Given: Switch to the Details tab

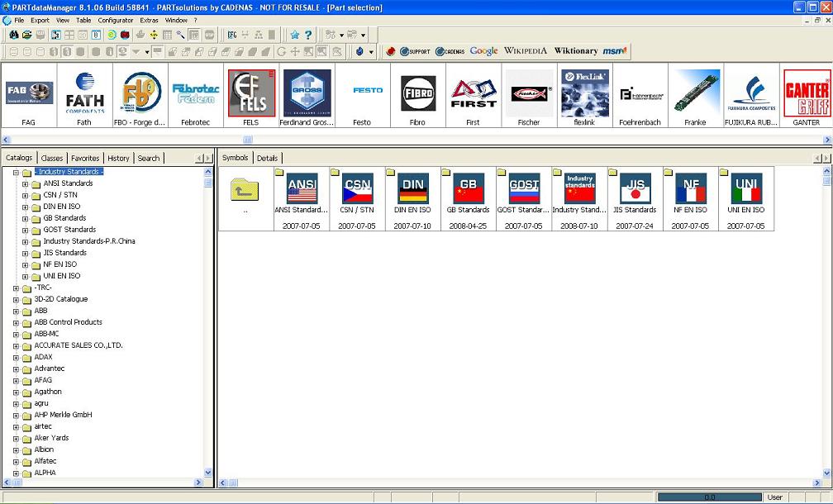Looking at the screenshot, I should tap(267, 158).
